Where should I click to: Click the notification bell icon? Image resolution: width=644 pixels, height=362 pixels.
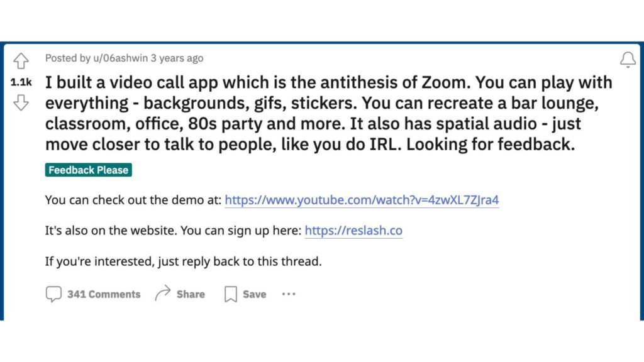[628, 60]
